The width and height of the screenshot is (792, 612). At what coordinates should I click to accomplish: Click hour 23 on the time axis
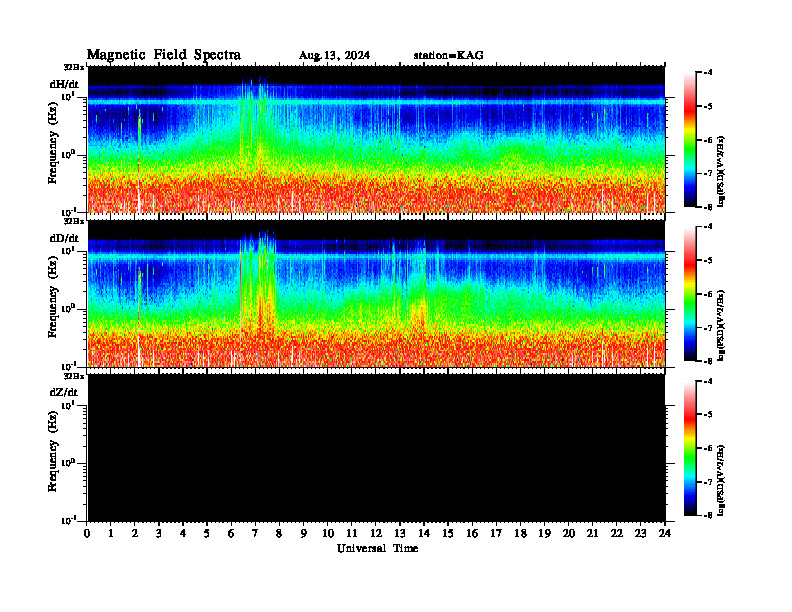pyautogui.click(x=640, y=534)
